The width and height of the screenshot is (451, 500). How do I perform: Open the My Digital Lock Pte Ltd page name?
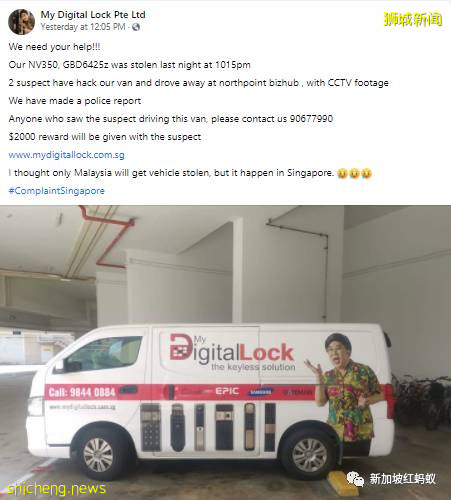(x=93, y=15)
